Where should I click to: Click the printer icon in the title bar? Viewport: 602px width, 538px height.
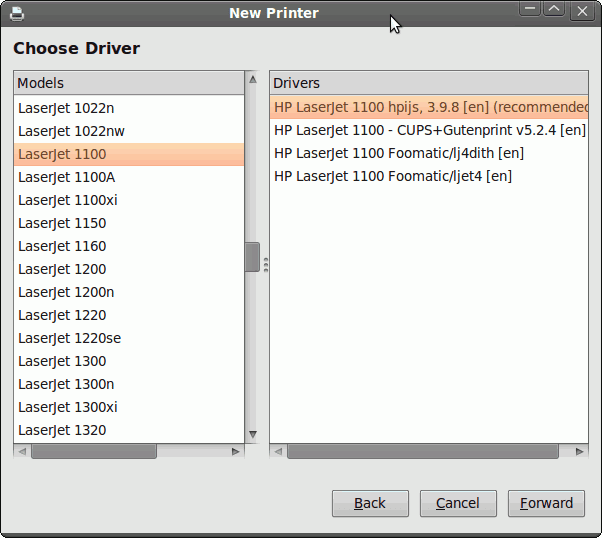pos(17,14)
